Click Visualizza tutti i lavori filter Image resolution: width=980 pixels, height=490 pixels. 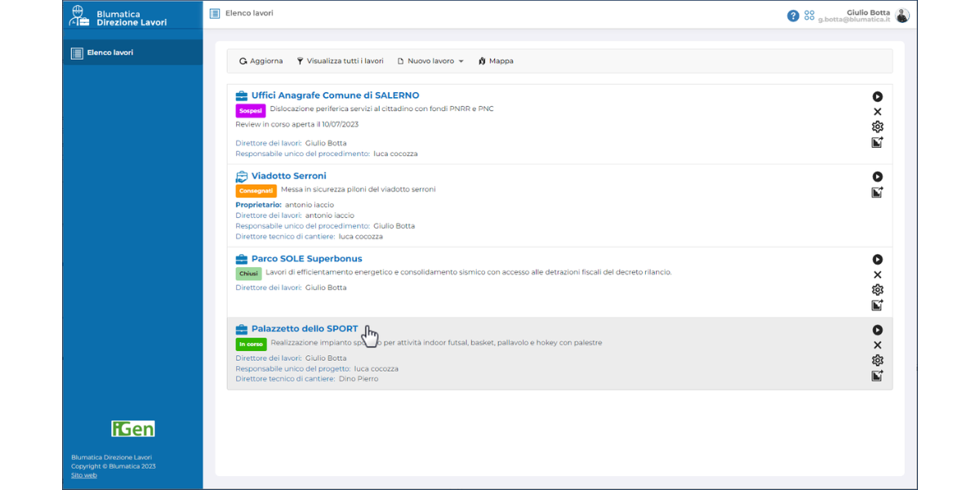(x=340, y=61)
